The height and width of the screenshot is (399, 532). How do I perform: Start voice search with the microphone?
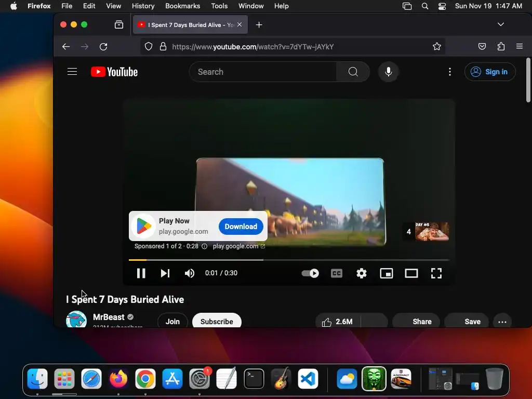[389, 72]
